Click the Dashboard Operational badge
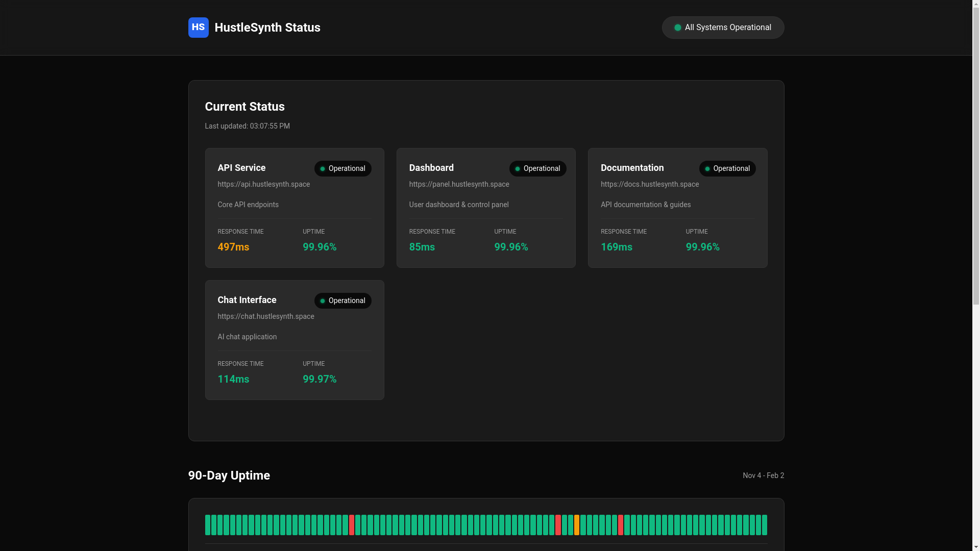980x551 pixels. [x=537, y=169]
